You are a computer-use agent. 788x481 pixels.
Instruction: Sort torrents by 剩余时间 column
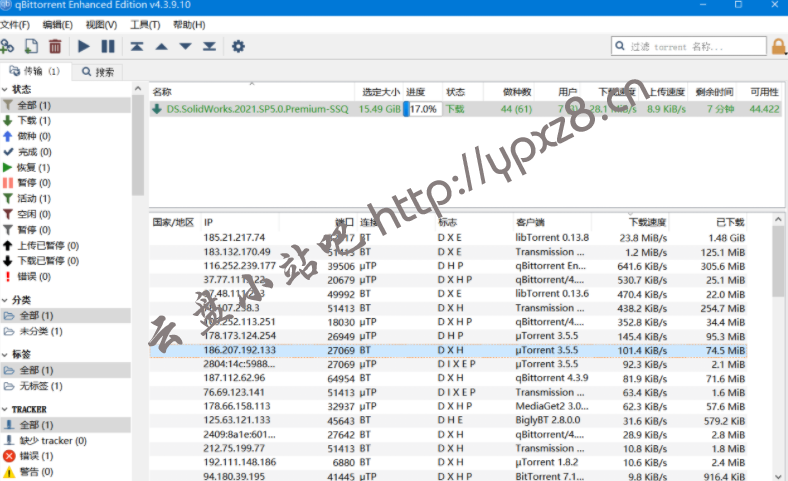tap(714, 92)
